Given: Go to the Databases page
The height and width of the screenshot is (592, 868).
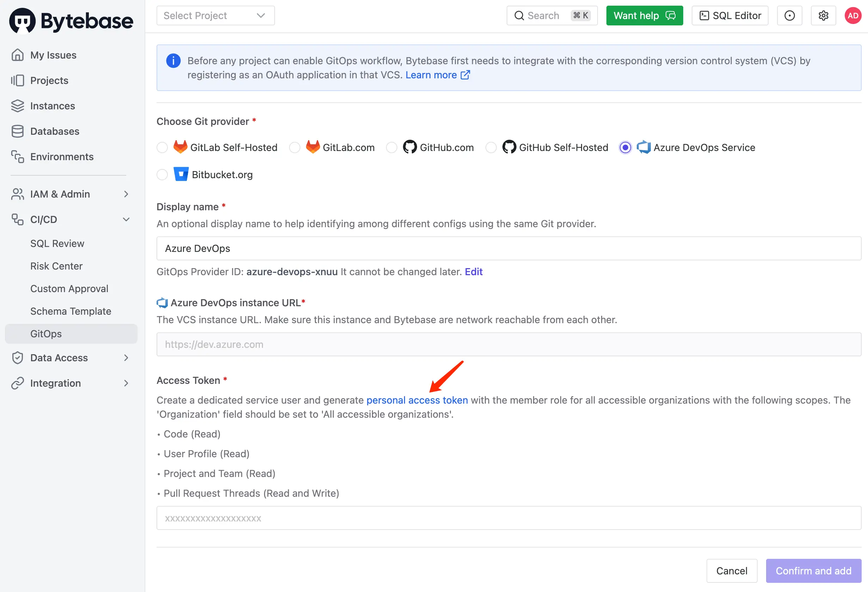Looking at the screenshot, I should (x=55, y=131).
